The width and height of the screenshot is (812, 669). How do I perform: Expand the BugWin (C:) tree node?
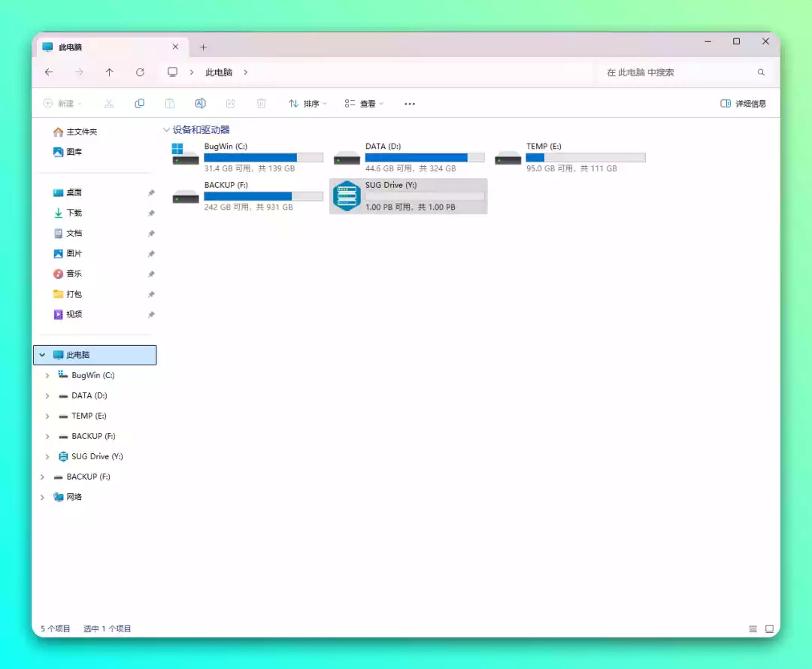(x=47, y=375)
